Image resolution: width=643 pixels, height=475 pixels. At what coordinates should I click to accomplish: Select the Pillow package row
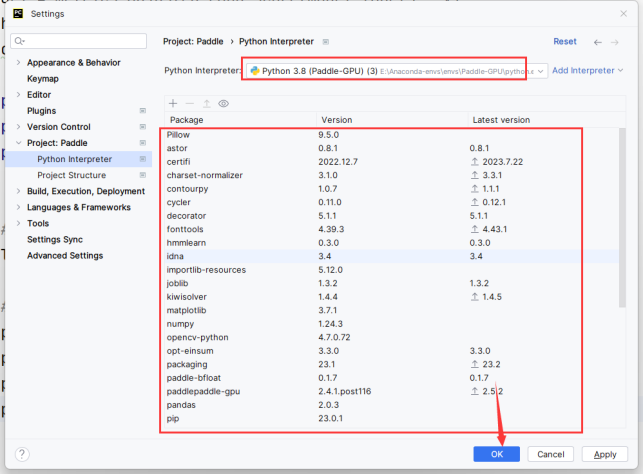click(392, 135)
